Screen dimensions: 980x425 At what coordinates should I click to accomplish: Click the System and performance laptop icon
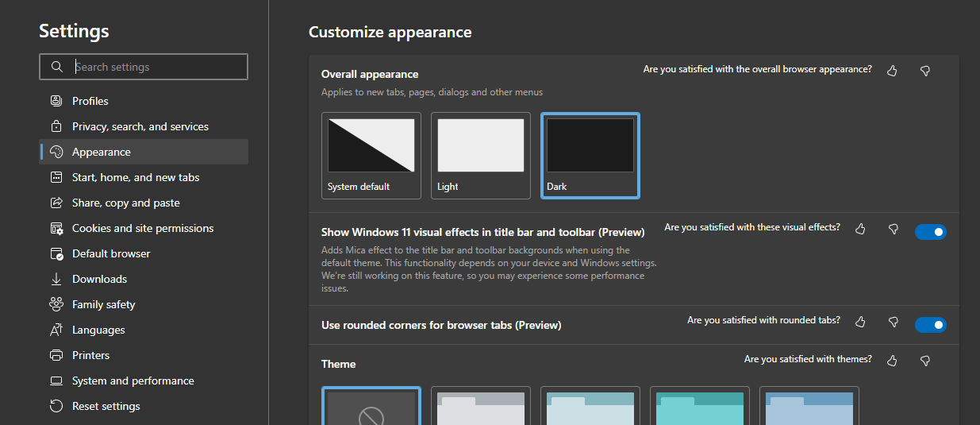point(56,381)
